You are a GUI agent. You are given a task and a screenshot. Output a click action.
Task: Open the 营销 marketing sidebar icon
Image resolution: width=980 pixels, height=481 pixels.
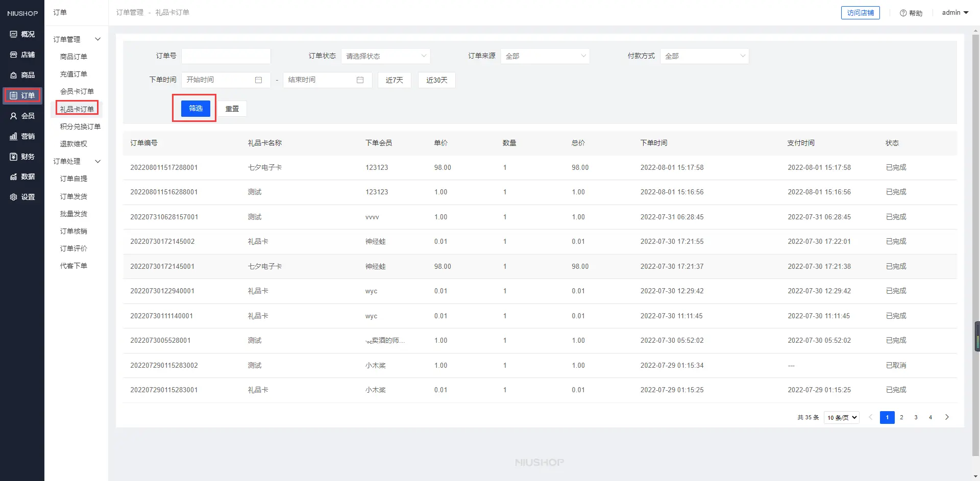[14, 136]
